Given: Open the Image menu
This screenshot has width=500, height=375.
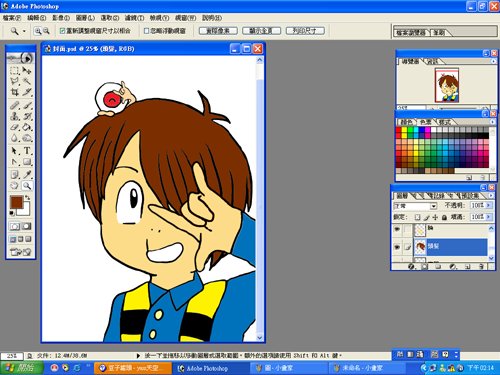Looking at the screenshot, I should coord(61,18).
